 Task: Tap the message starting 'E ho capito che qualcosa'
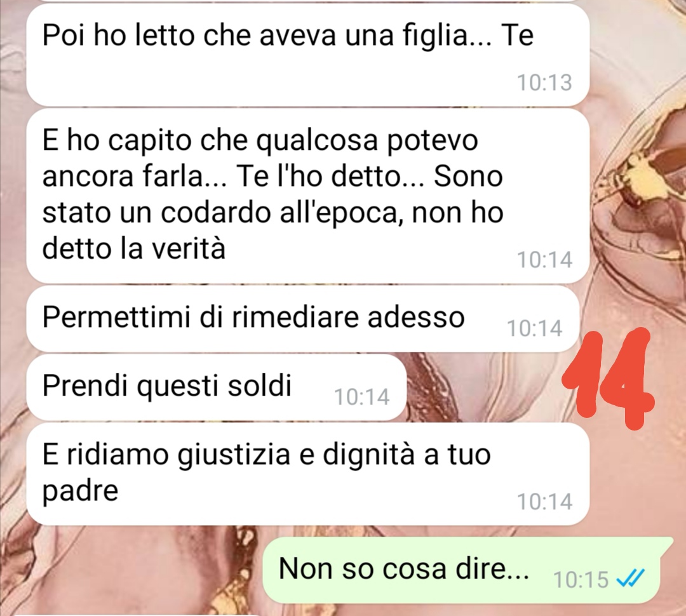(x=307, y=196)
